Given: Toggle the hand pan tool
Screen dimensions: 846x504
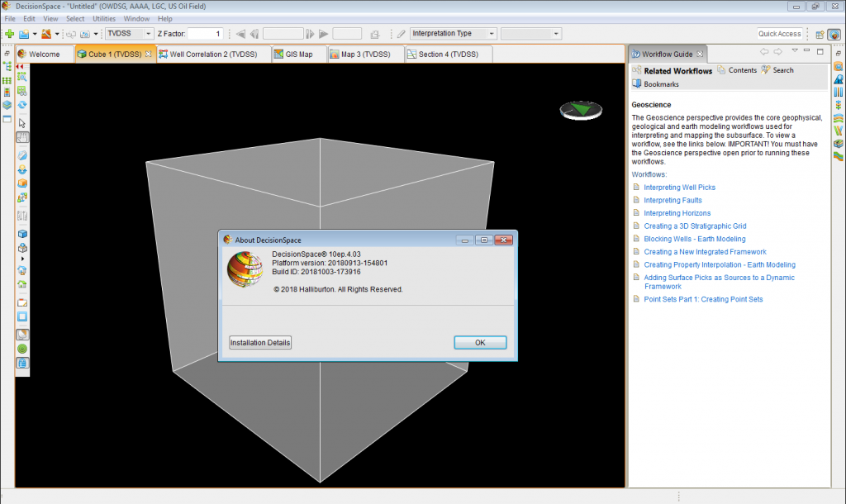Looking at the screenshot, I should pos(22,137).
